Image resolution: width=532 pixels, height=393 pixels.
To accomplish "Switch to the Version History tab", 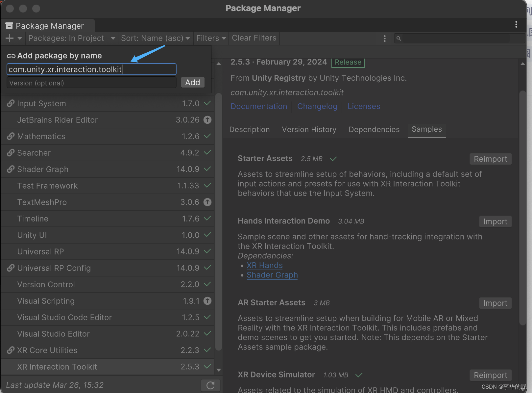I will pos(309,130).
